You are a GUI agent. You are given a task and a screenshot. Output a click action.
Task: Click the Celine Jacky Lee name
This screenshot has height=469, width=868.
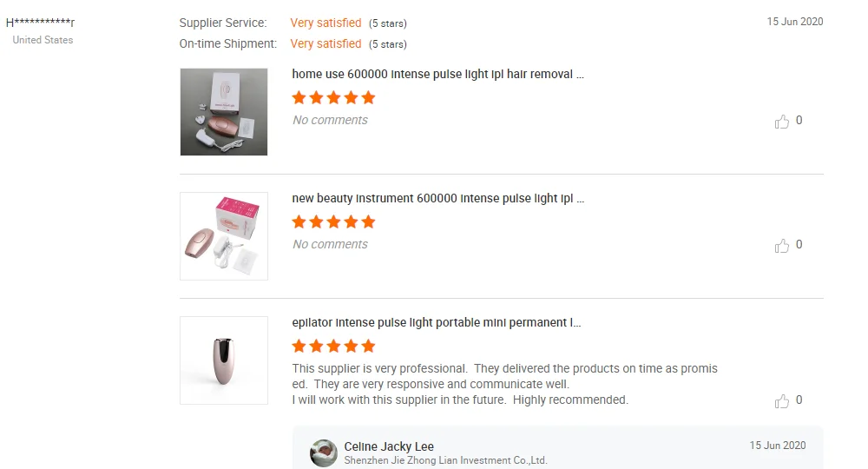(x=389, y=446)
